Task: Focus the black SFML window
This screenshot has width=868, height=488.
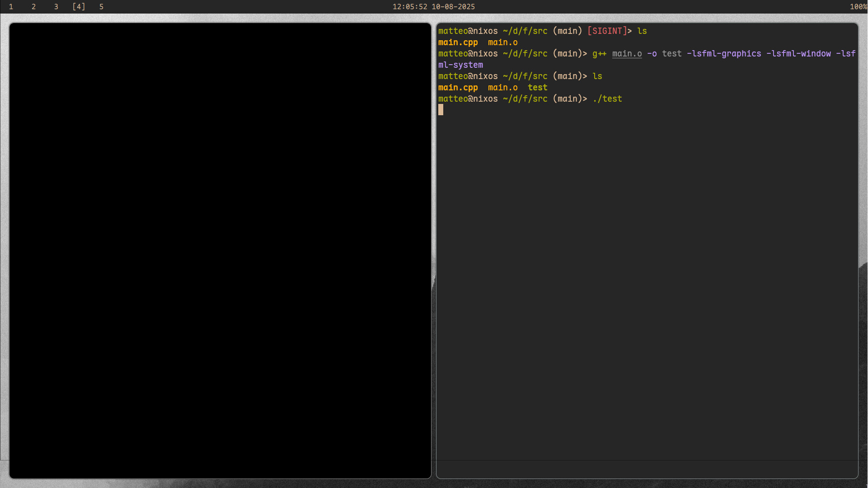Action: [220, 251]
